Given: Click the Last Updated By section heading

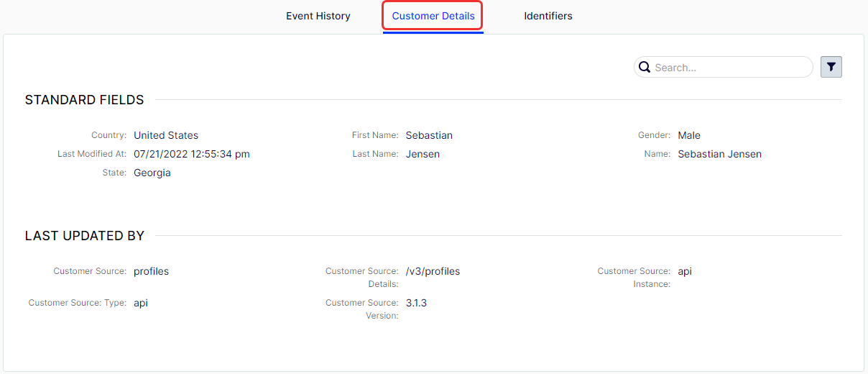Looking at the screenshot, I should 85,236.
